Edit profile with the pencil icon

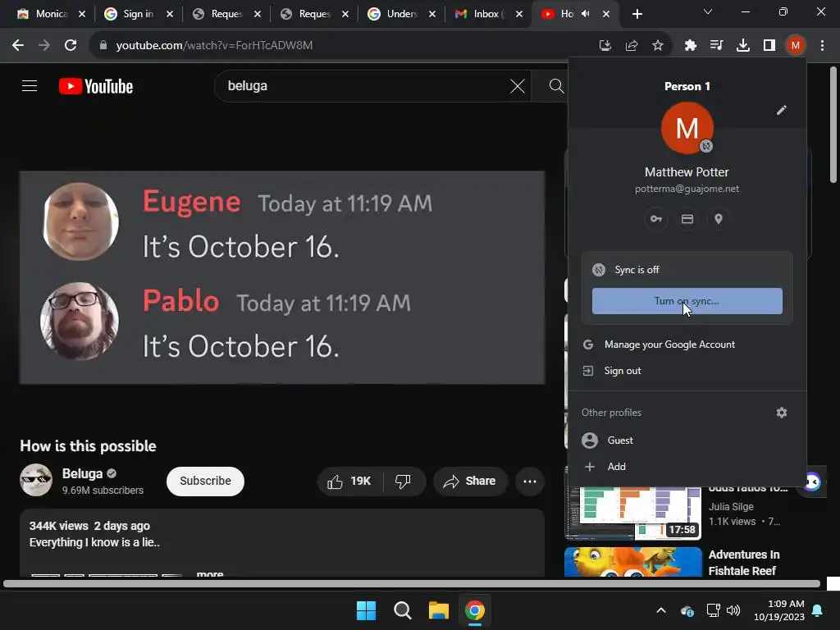(x=782, y=110)
